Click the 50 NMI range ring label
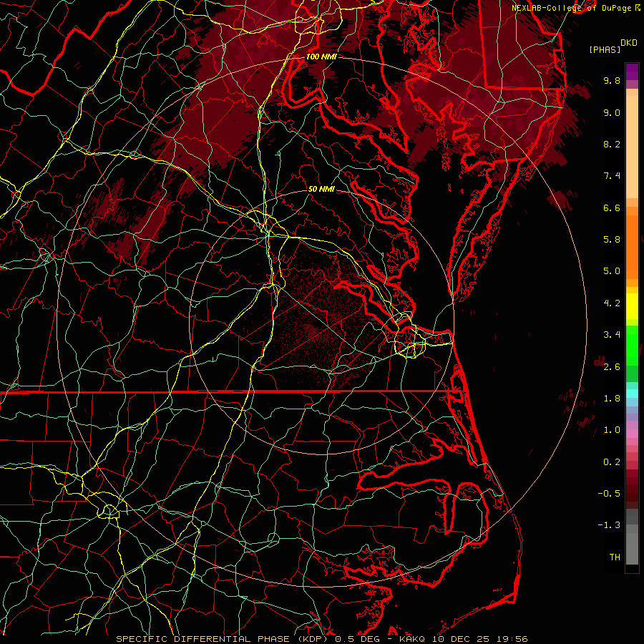This screenshot has height=644, width=644. pos(321,189)
